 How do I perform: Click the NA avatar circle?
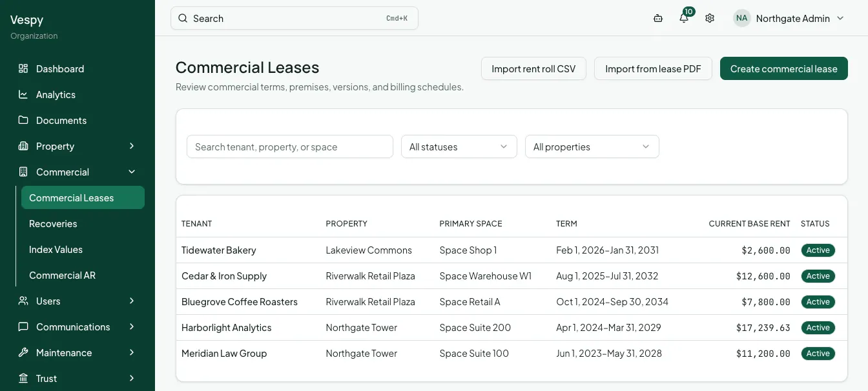tap(741, 18)
